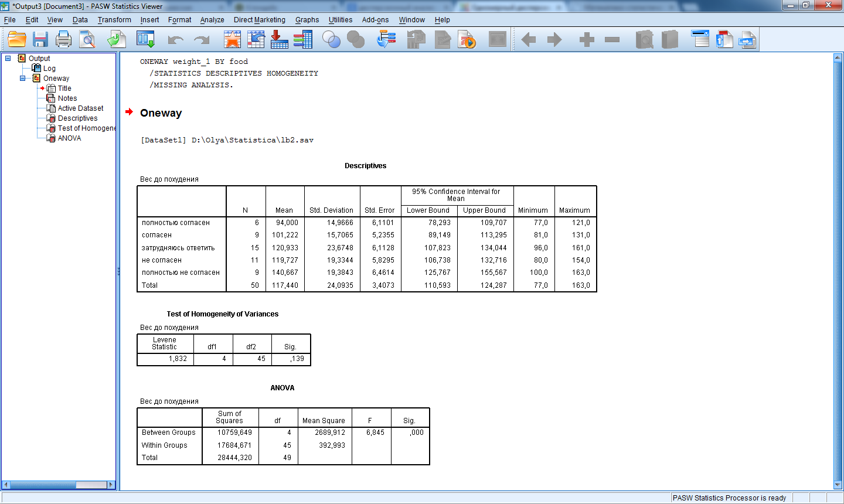Screen dimensions: 844x504
Task: Click the Open folder toolbar icon
Action: [17, 40]
